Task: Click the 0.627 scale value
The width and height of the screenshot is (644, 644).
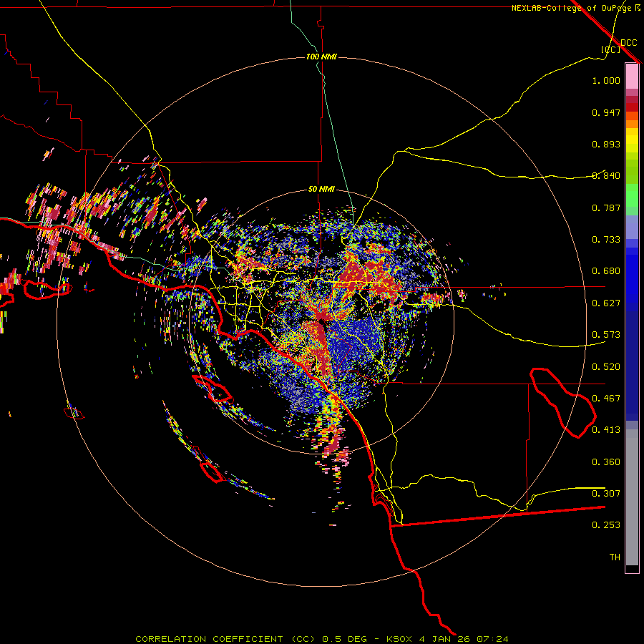Action: tap(606, 303)
